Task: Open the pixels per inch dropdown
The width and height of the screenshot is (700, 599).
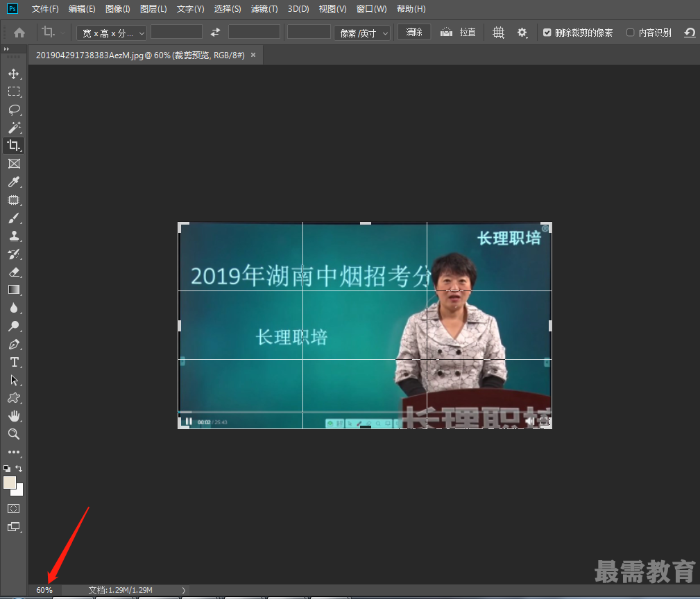Action: pyautogui.click(x=362, y=33)
